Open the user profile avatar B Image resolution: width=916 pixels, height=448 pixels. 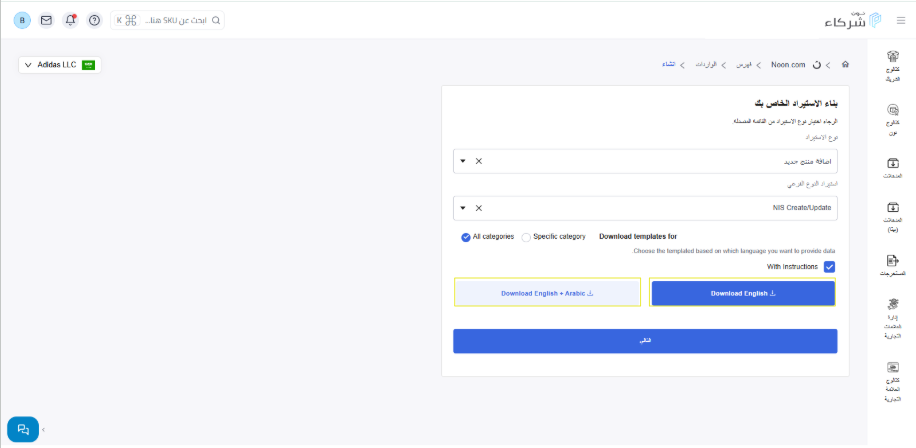22,20
